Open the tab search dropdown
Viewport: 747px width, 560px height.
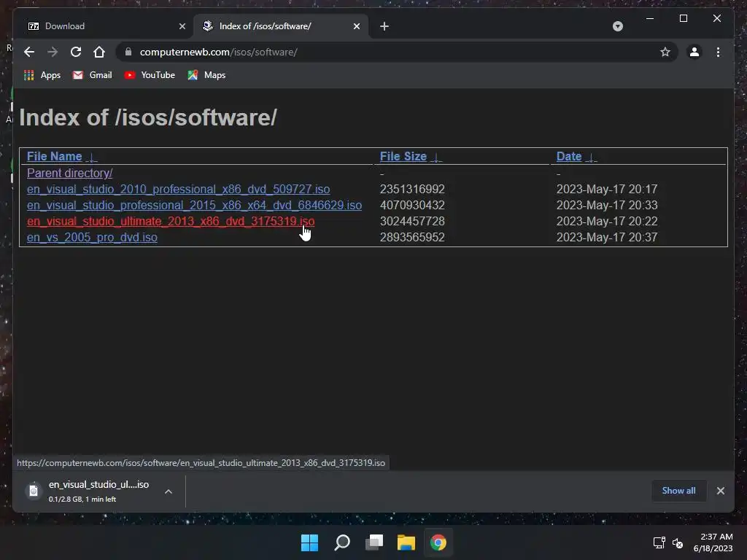(617, 26)
